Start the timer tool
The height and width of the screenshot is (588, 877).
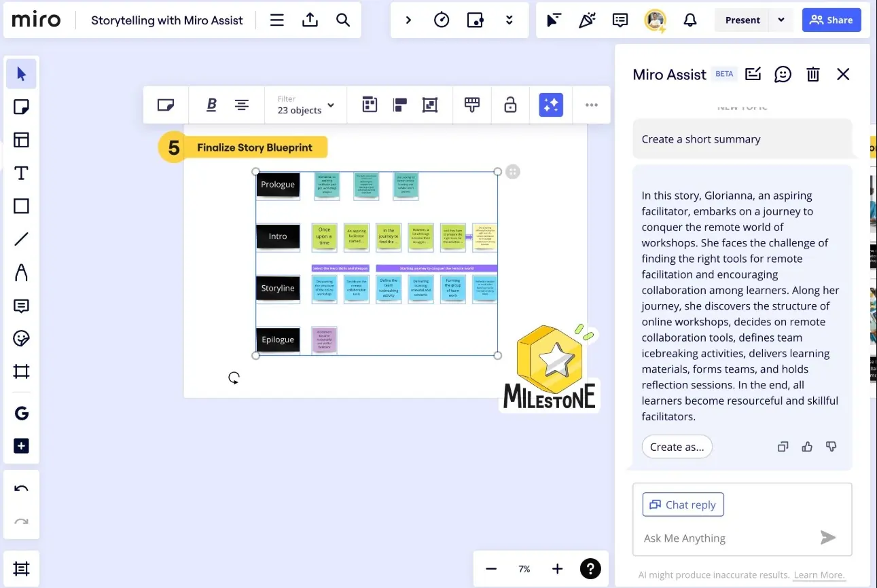442,20
